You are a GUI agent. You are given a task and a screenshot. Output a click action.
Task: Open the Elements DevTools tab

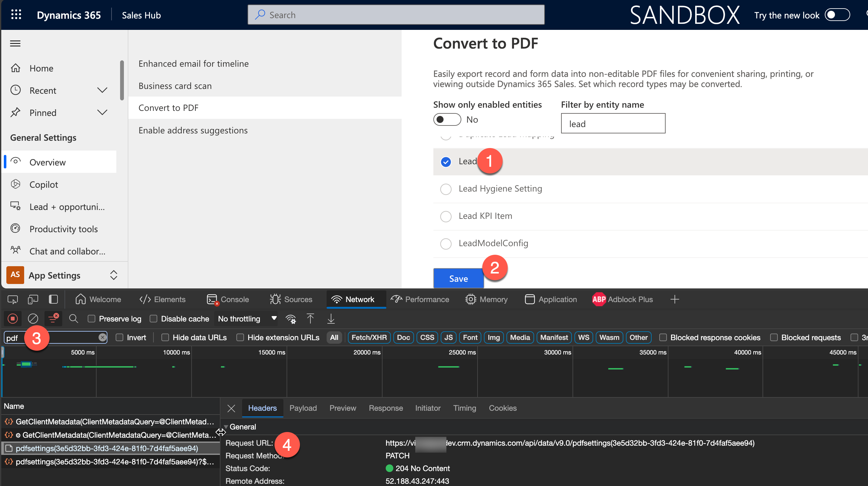(162, 300)
